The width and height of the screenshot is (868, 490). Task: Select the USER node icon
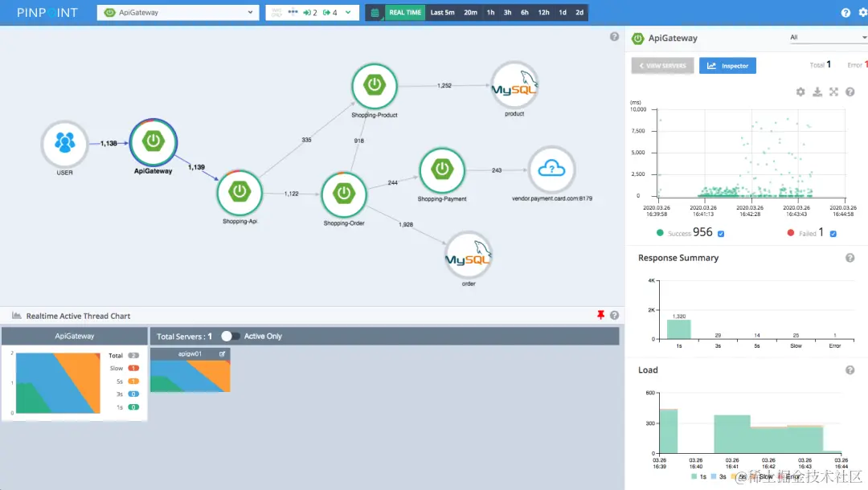tap(65, 144)
